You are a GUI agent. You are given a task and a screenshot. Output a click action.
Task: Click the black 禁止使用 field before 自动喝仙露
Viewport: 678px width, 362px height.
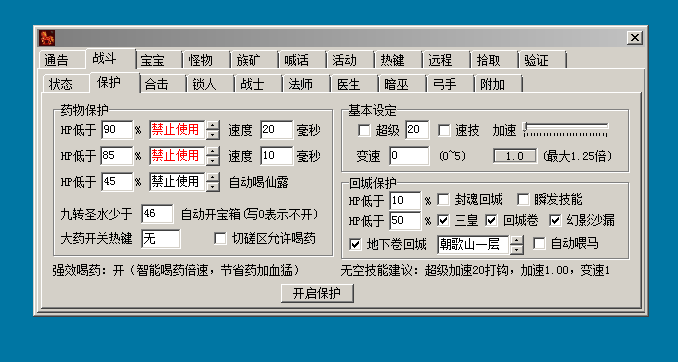pos(177,182)
